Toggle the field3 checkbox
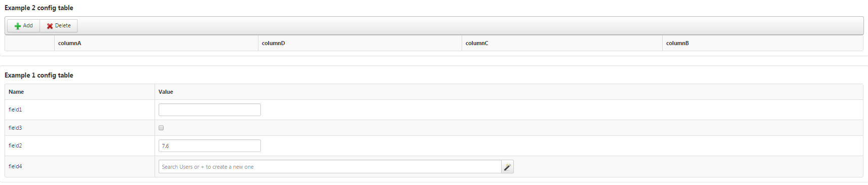Image resolution: width=868 pixels, height=185 pixels. pos(161,128)
